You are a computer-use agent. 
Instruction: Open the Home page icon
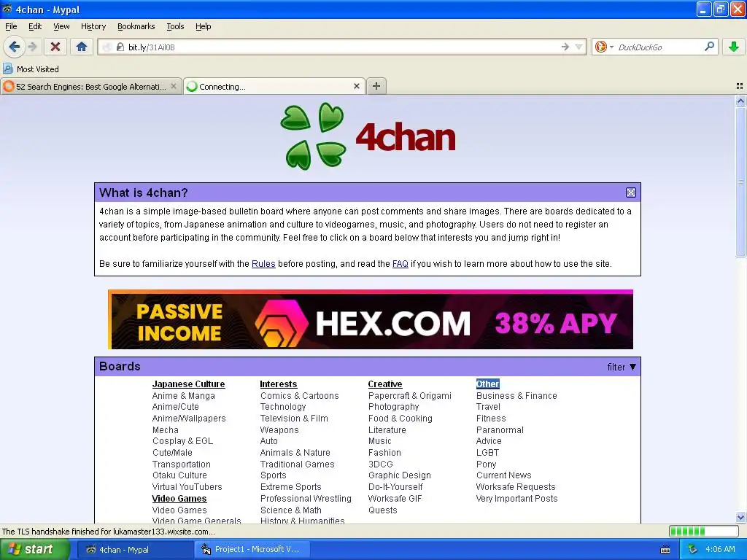(82, 47)
